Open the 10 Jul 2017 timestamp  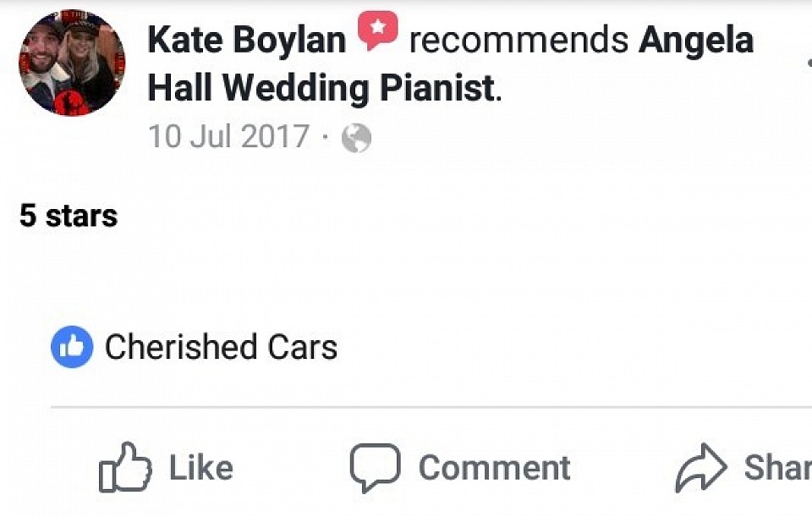point(228,136)
